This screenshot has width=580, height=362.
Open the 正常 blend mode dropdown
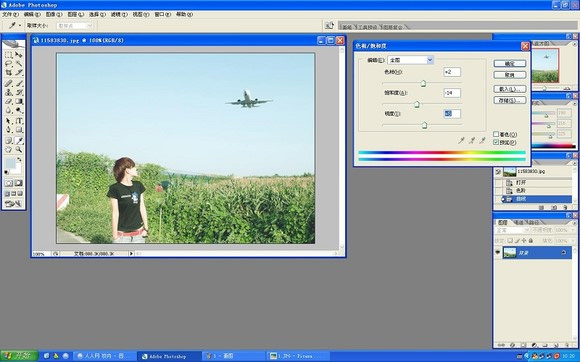point(513,230)
